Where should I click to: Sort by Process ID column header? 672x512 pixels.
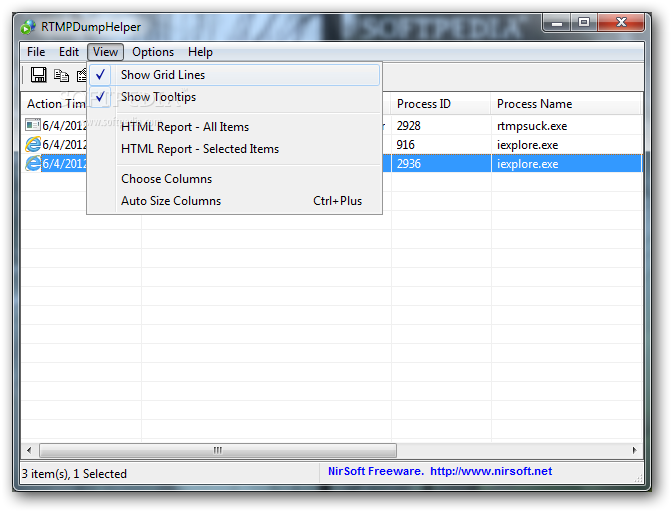441,104
